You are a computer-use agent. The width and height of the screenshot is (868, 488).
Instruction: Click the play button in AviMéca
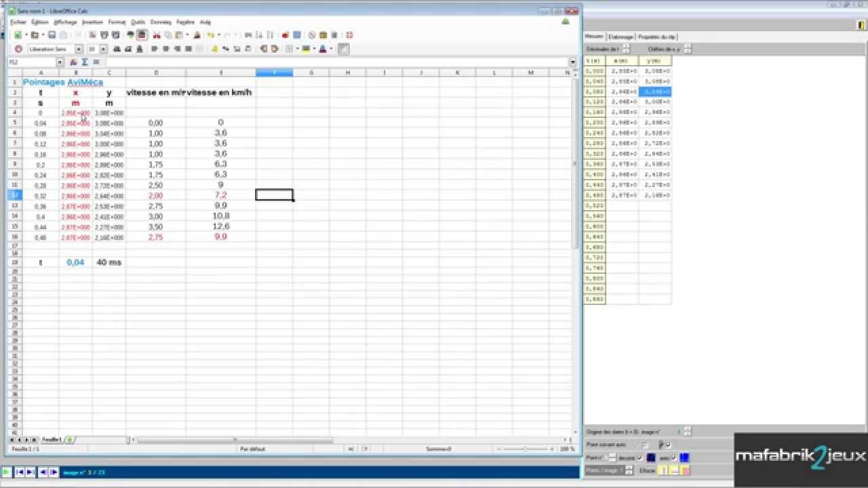pos(6,472)
